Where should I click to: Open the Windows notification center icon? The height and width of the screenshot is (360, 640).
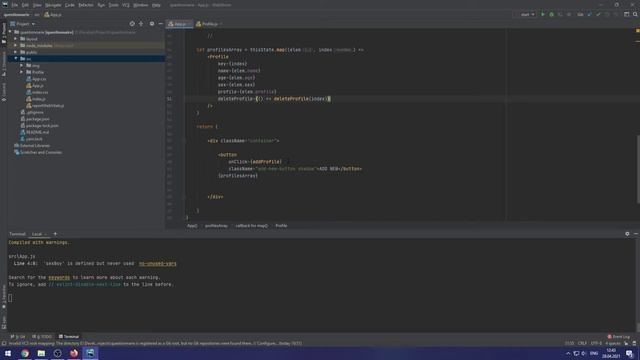(629, 353)
